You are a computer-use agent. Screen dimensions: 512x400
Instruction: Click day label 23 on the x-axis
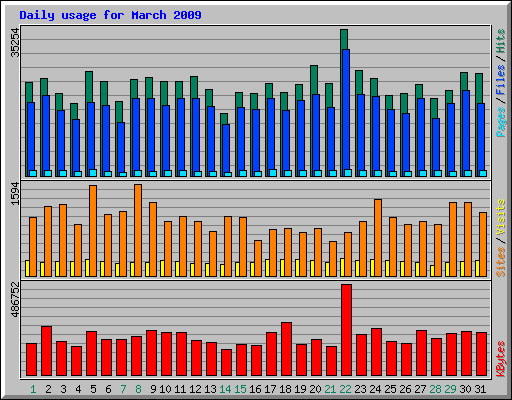[360, 389]
